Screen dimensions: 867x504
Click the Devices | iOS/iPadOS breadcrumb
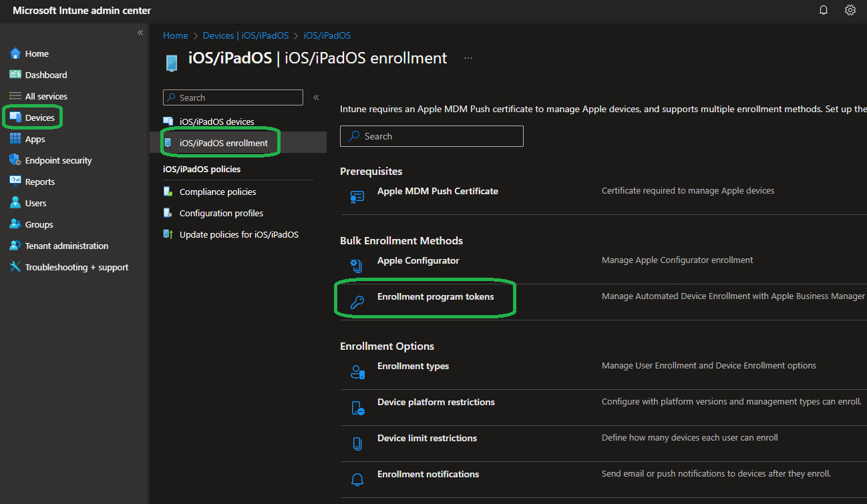point(245,35)
